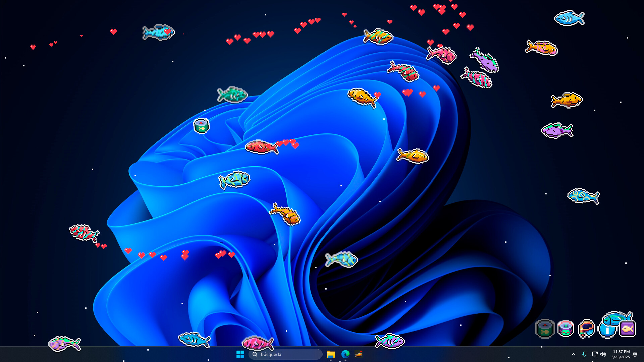Toggle the do-not-disturb notification bell
The image size is (644, 362).
point(635,354)
